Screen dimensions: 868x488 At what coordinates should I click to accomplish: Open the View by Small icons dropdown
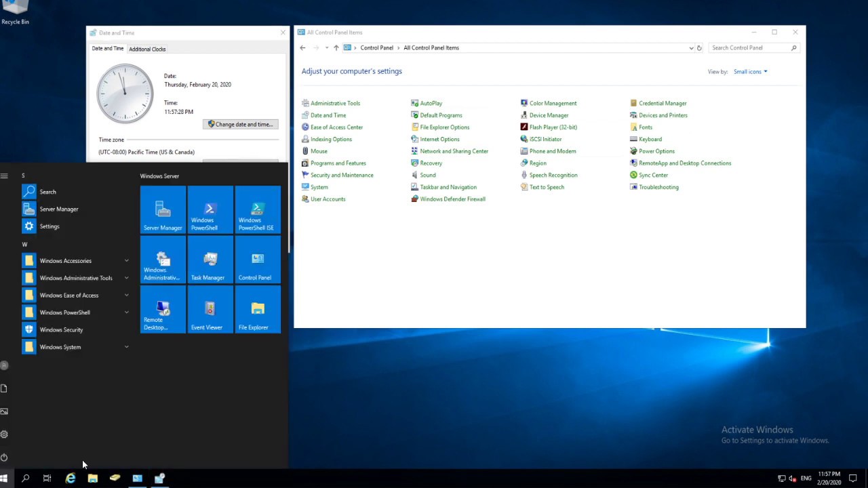(750, 72)
